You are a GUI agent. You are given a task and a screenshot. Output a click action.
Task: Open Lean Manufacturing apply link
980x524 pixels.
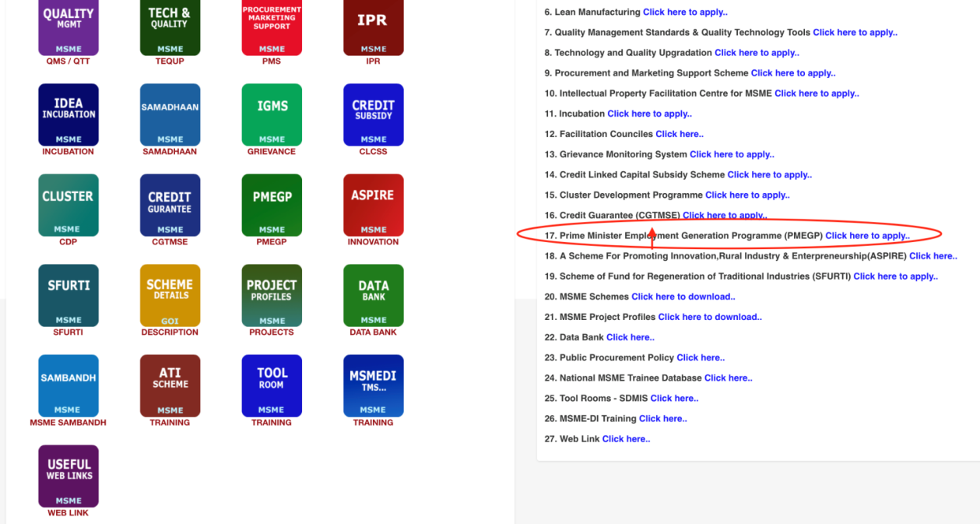pos(685,12)
